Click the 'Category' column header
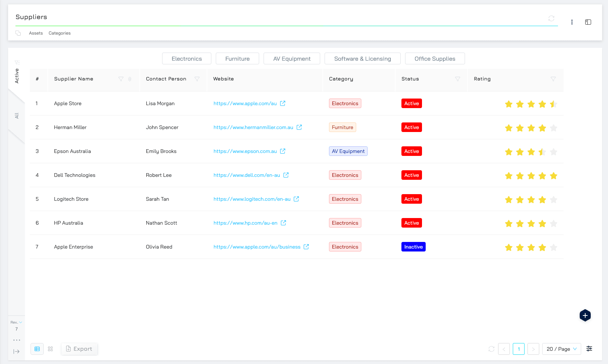This screenshot has width=608, height=364. [341, 79]
